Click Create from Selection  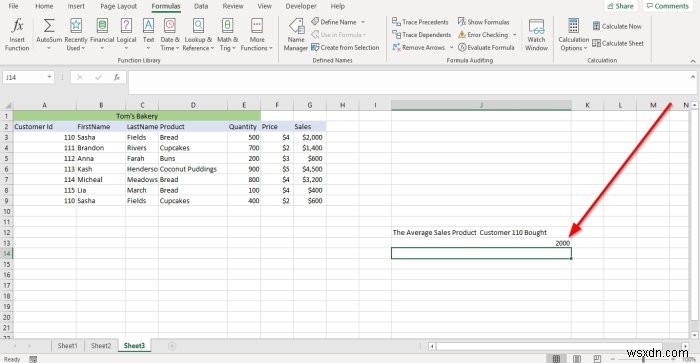click(345, 47)
